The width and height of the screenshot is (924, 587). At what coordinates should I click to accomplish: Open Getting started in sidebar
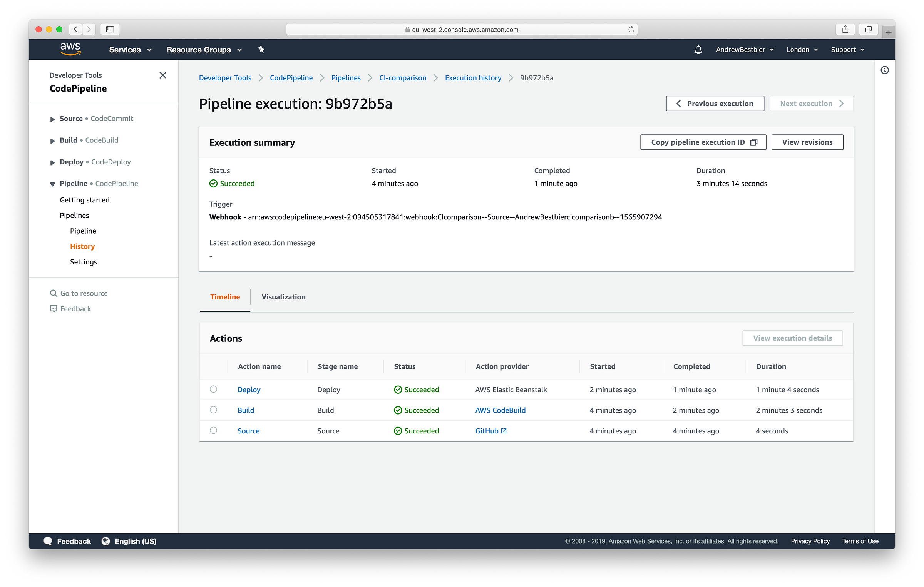pos(85,200)
